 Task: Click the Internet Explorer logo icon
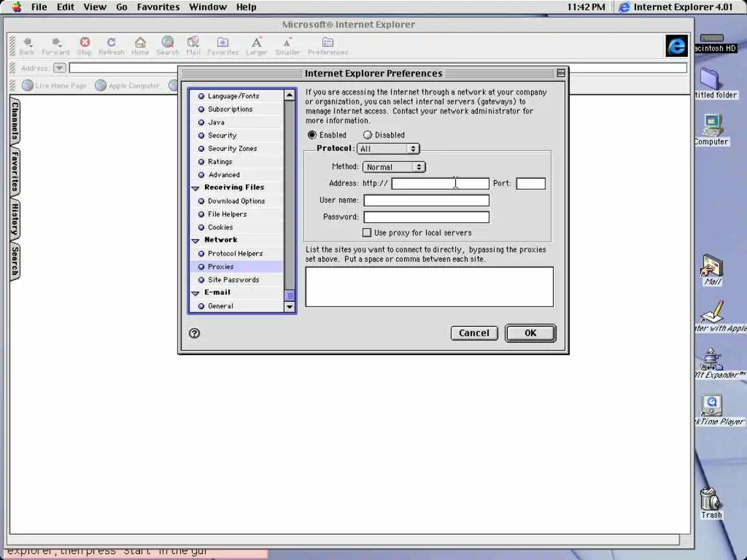(676, 46)
